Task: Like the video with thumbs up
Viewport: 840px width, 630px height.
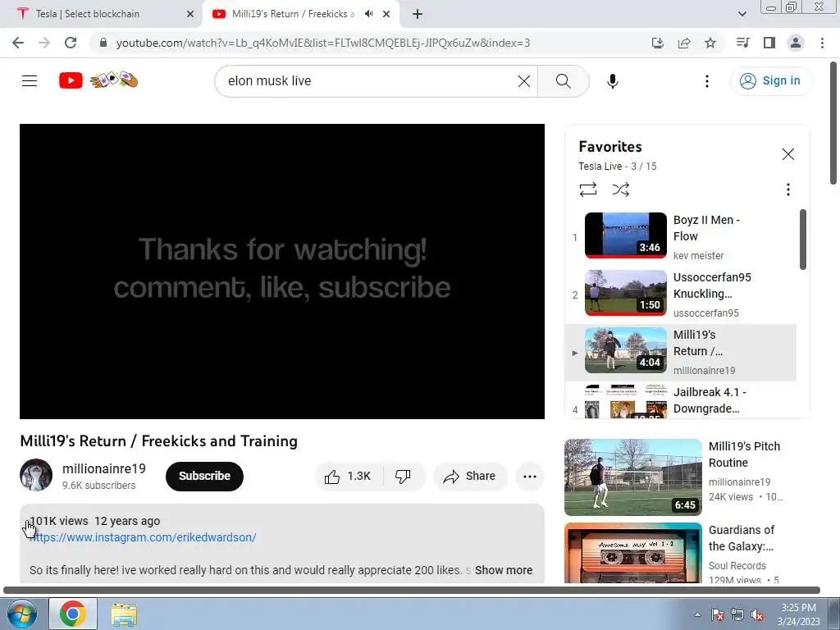Action: 348,477
